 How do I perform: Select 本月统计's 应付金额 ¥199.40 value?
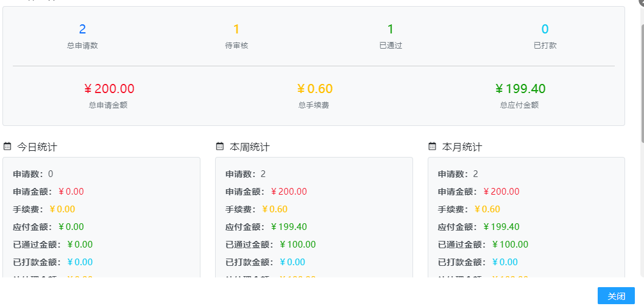click(501, 227)
